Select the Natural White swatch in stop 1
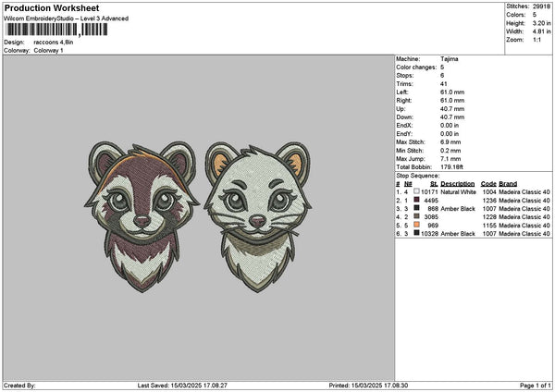555x392 pixels. click(417, 192)
